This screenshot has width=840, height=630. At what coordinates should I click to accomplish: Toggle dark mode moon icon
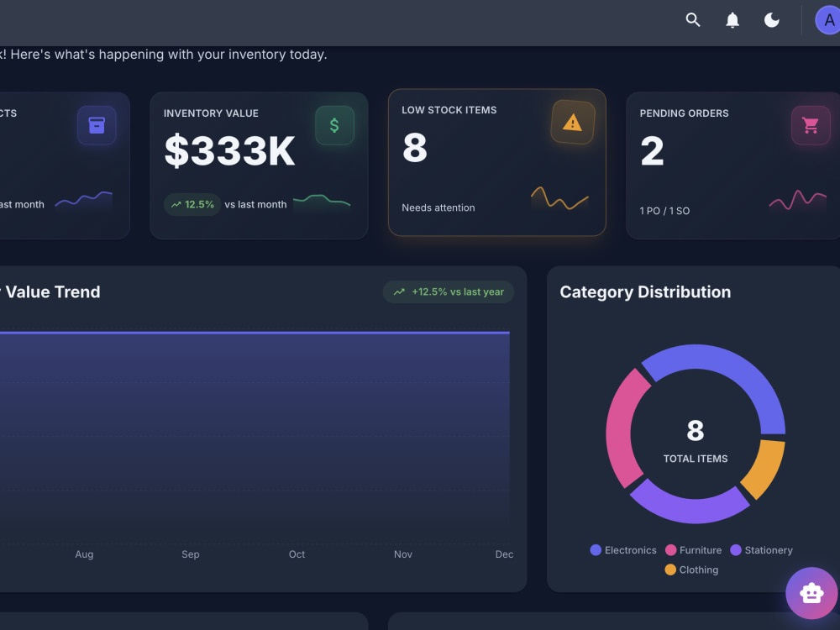(x=771, y=20)
